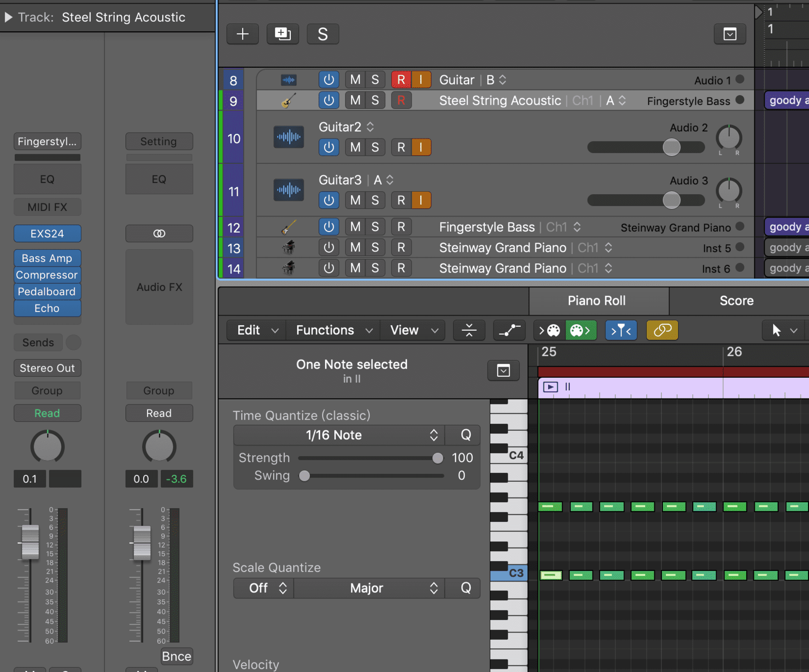
Task: Click the Guitar3 audio waveform icon
Action: click(x=289, y=190)
